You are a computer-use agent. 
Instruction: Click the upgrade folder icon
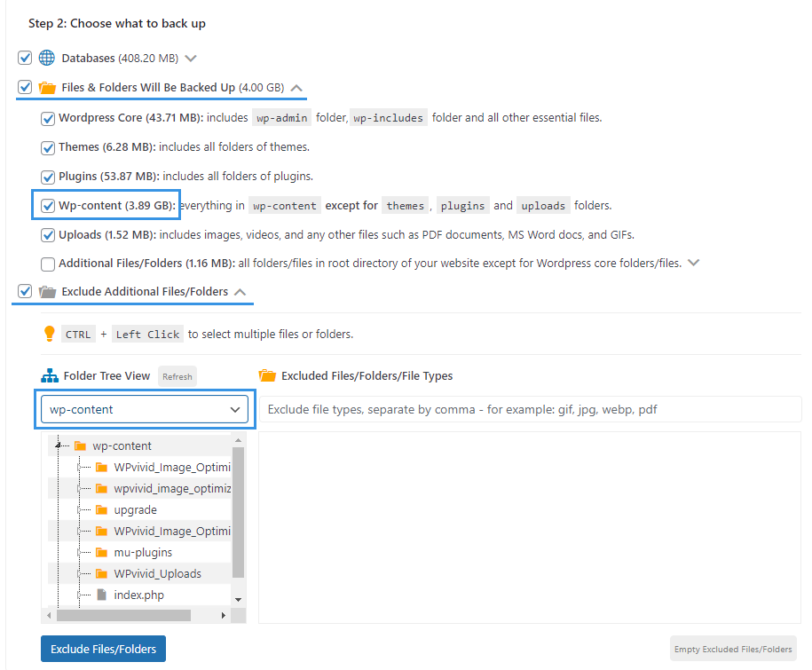(101, 510)
